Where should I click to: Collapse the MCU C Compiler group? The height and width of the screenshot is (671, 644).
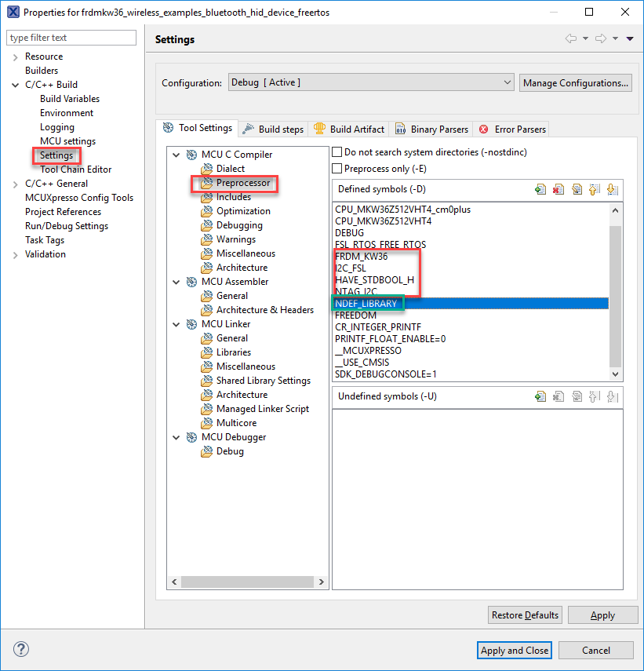pos(176,155)
